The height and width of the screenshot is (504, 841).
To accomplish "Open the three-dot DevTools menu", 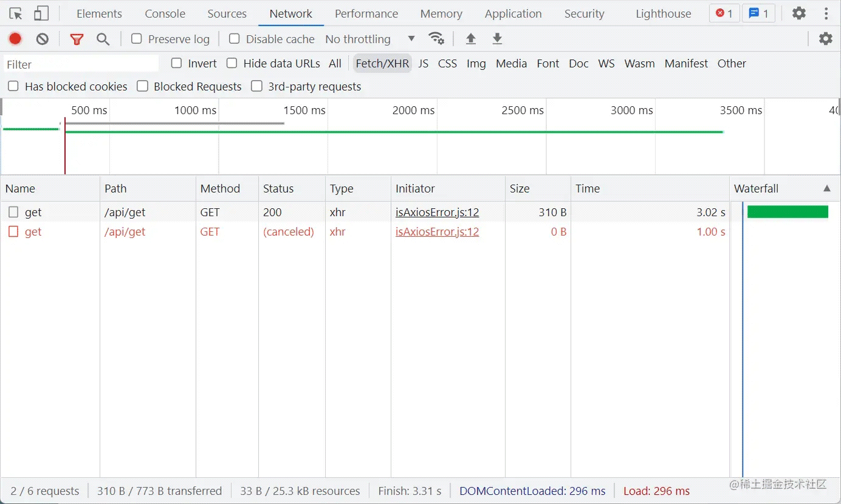I will click(x=826, y=13).
